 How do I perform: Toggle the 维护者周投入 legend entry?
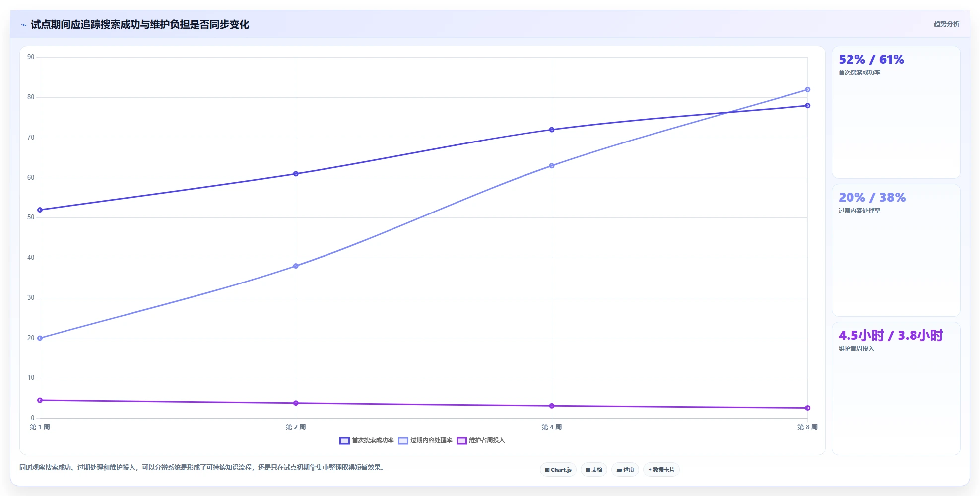pyautogui.click(x=481, y=440)
